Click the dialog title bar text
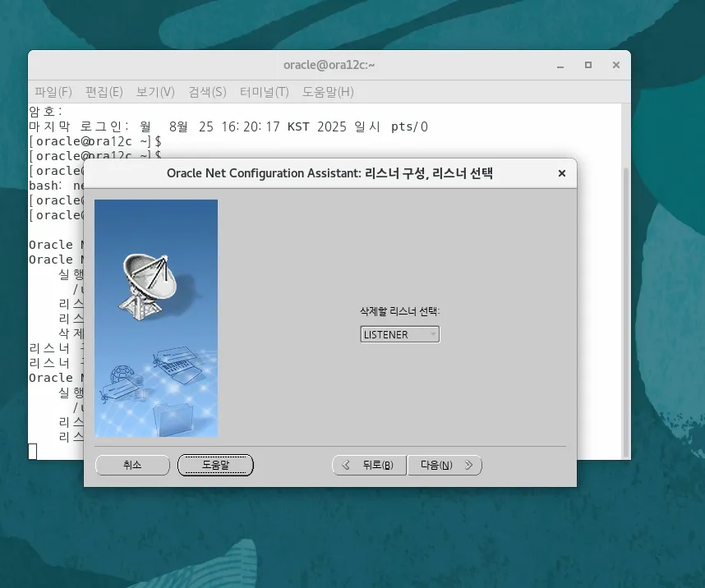Screen dimensions: 705x588 (x=329, y=173)
